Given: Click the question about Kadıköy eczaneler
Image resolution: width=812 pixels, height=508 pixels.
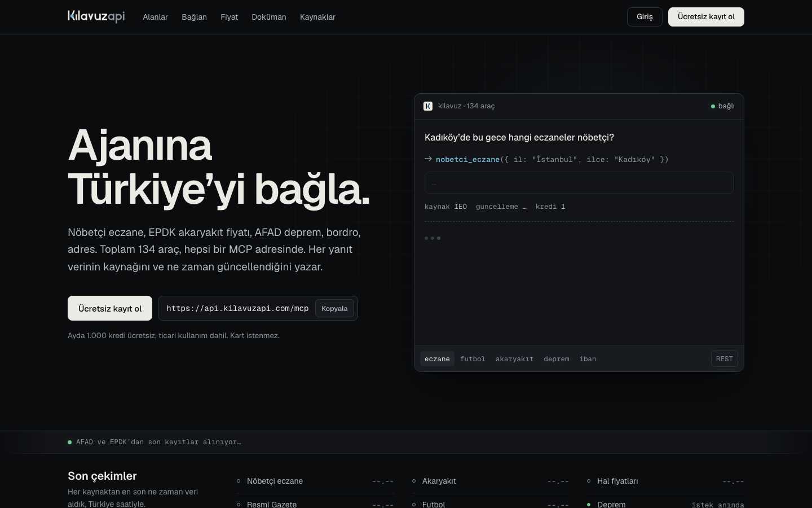Looking at the screenshot, I should [x=519, y=137].
